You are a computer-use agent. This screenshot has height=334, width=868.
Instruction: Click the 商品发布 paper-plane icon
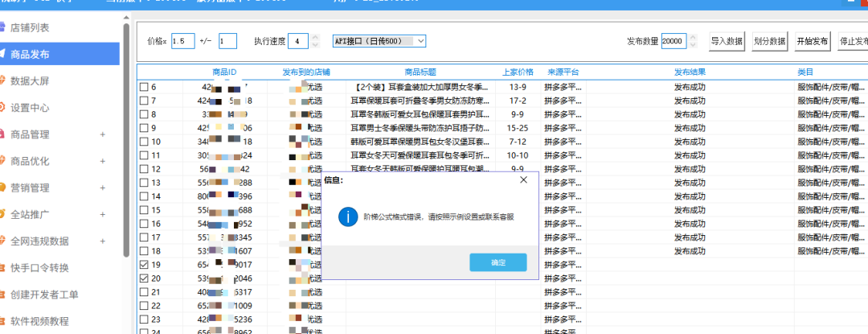coord(2,54)
